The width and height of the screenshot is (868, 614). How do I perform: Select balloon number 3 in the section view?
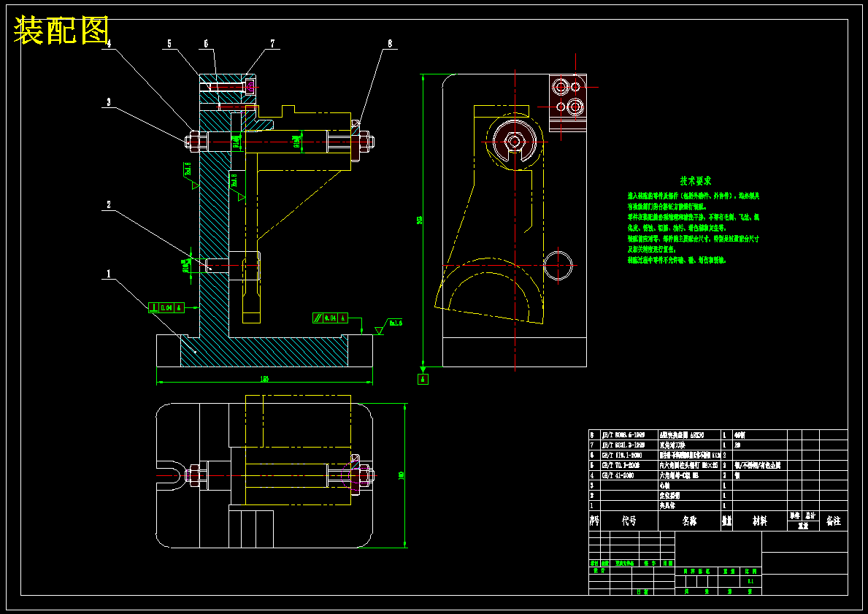[109, 102]
